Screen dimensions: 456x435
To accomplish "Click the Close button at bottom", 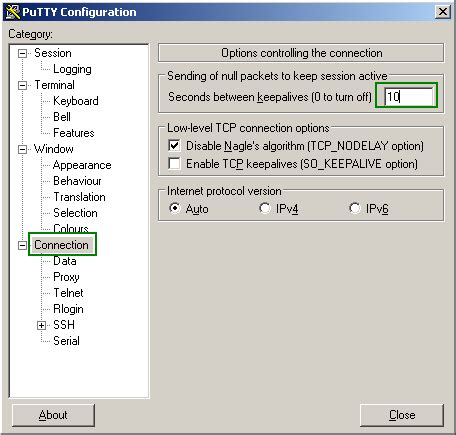I will tap(402, 415).
